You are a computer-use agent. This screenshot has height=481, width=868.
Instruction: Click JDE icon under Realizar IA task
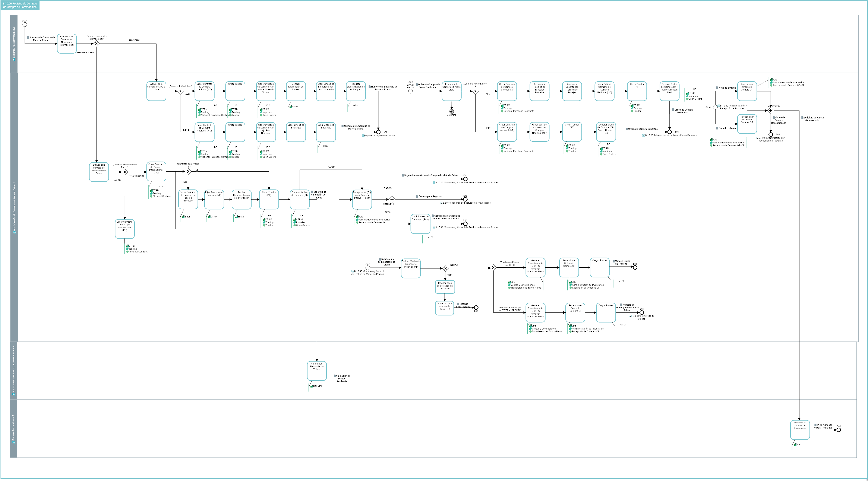pos(795,445)
